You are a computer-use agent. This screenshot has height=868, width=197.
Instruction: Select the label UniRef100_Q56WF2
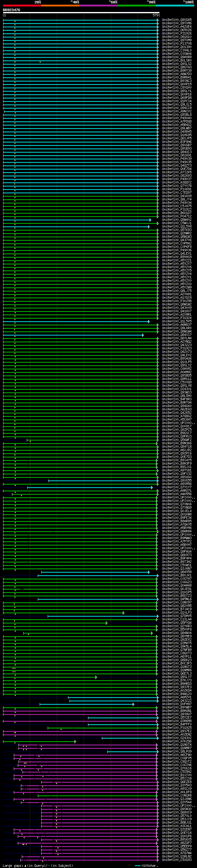tap(177, 440)
